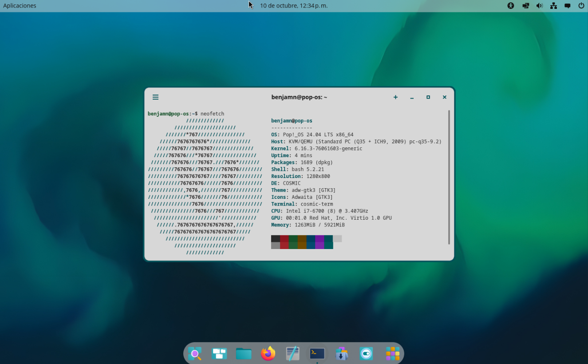Open the wired network applet
Screen dimensions: 588x364
click(553, 6)
